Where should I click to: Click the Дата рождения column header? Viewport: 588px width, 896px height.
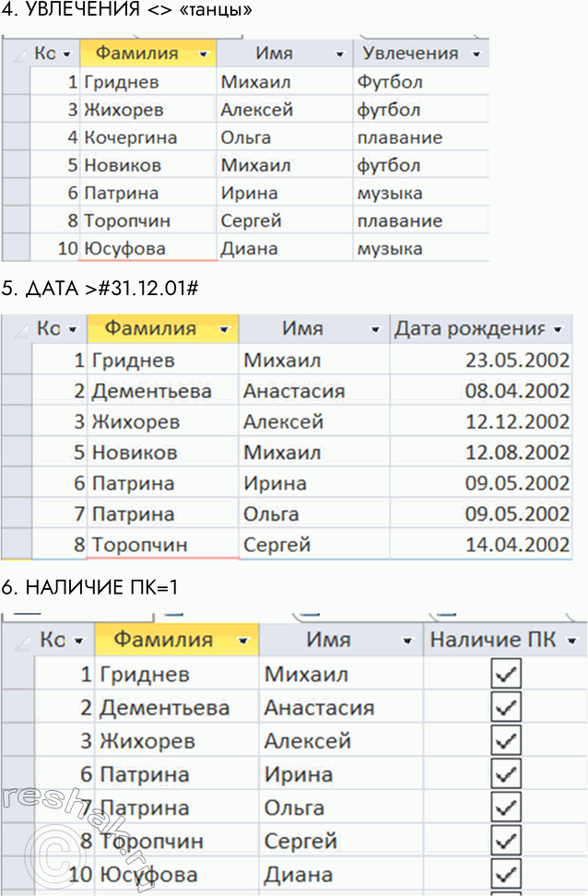(x=470, y=329)
